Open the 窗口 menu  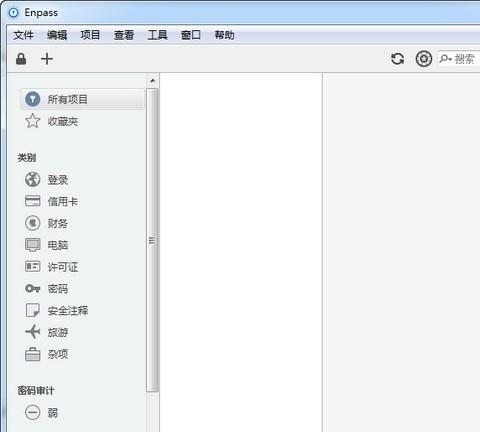click(x=191, y=35)
